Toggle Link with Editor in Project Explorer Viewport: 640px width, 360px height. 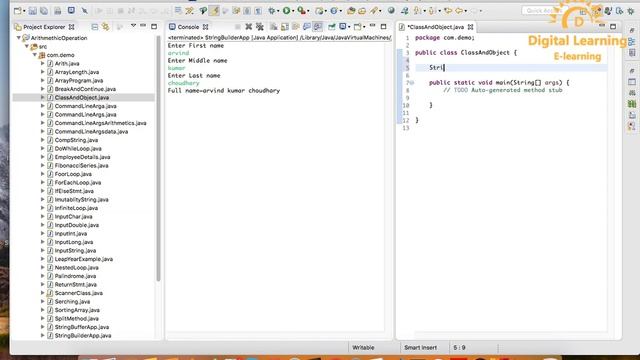[106, 27]
